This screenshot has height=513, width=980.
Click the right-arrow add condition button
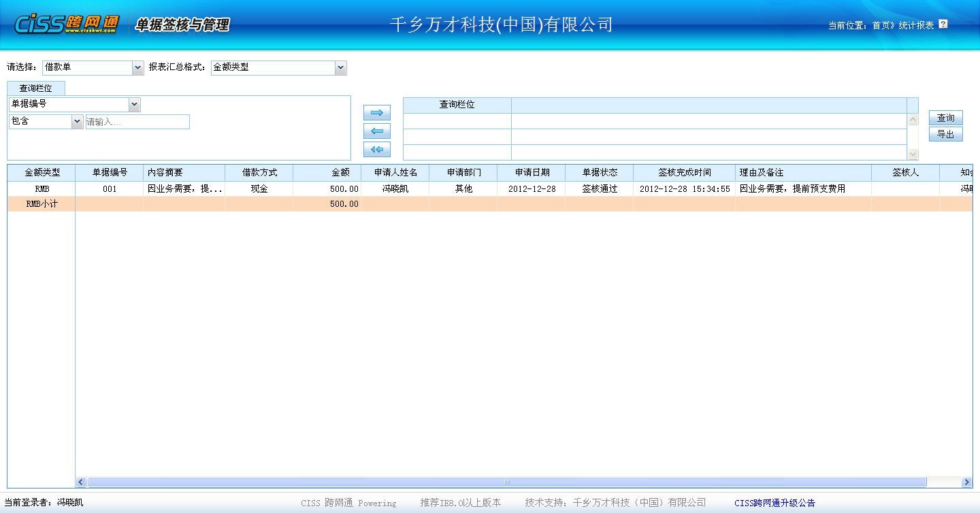coord(376,113)
